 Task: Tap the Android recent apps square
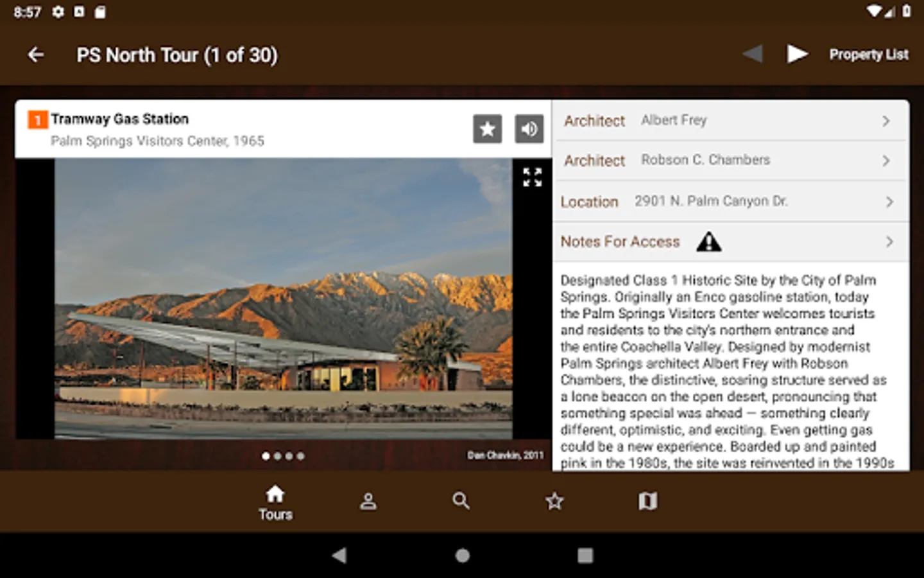(585, 556)
